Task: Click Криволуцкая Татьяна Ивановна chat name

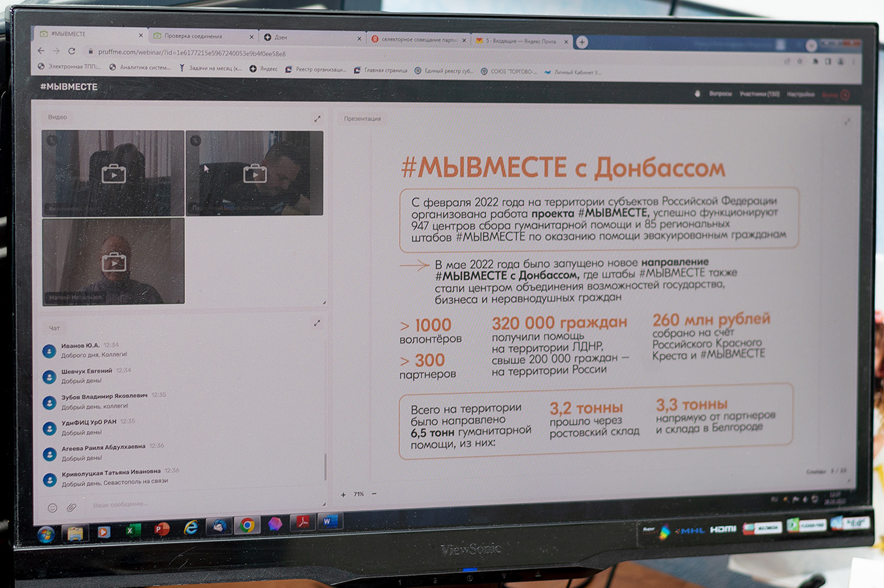Action: 111,472
